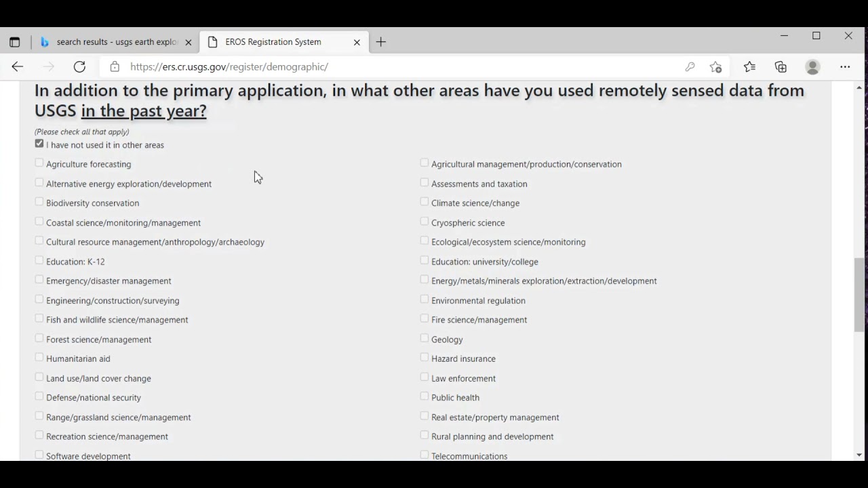This screenshot has height=488, width=868.
Task: Go back to the previous page
Action: pos(18,66)
